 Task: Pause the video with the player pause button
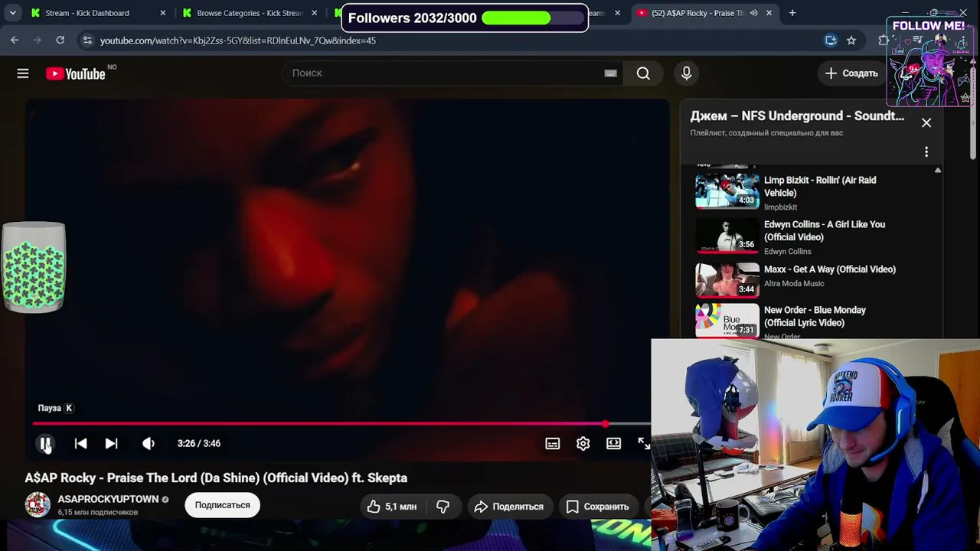tap(45, 443)
